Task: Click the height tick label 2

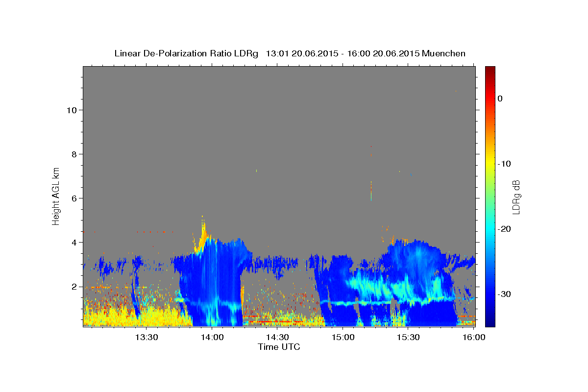Action: pos(74,286)
